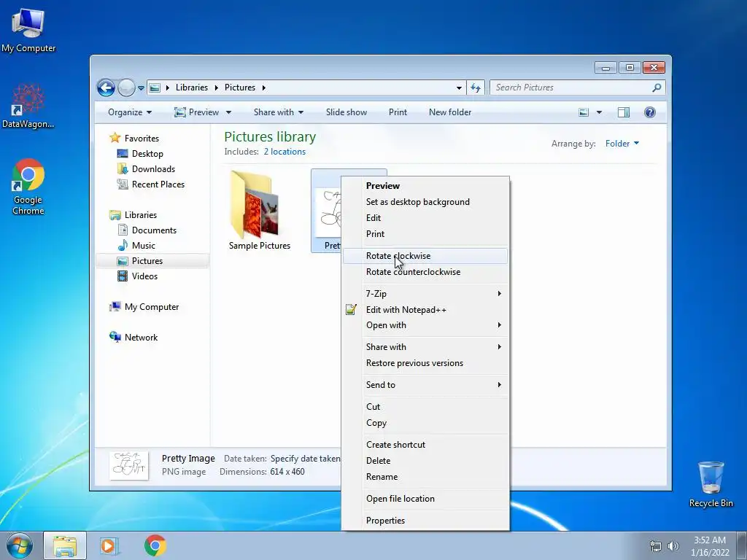
Task: Click the volume speaker tray icon
Action: point(673,546)
